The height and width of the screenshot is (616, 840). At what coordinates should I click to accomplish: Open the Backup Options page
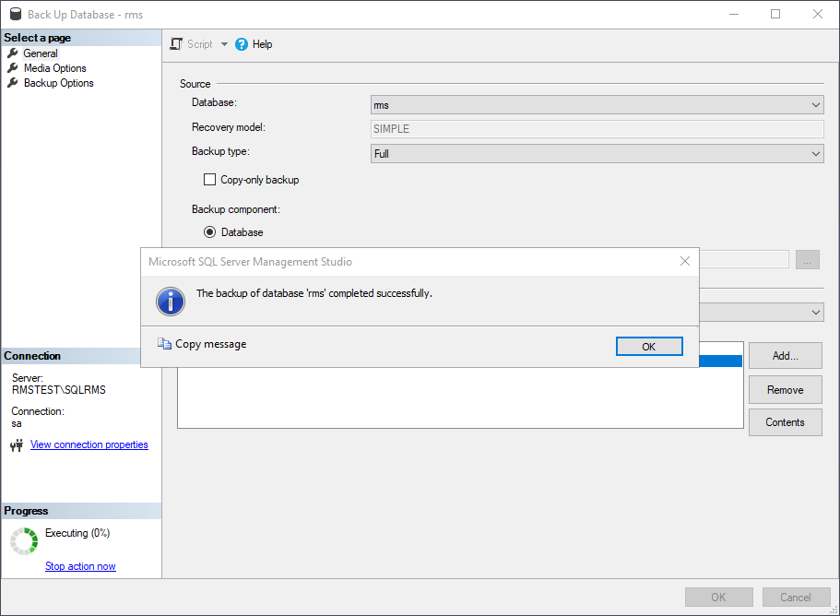pyautogui.click(x=58, y=83)
